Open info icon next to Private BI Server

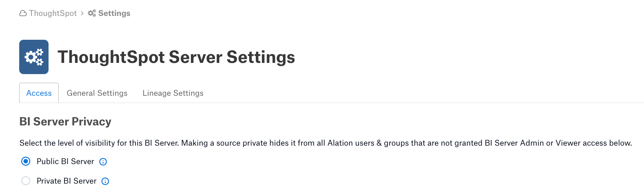coord(105,181)
